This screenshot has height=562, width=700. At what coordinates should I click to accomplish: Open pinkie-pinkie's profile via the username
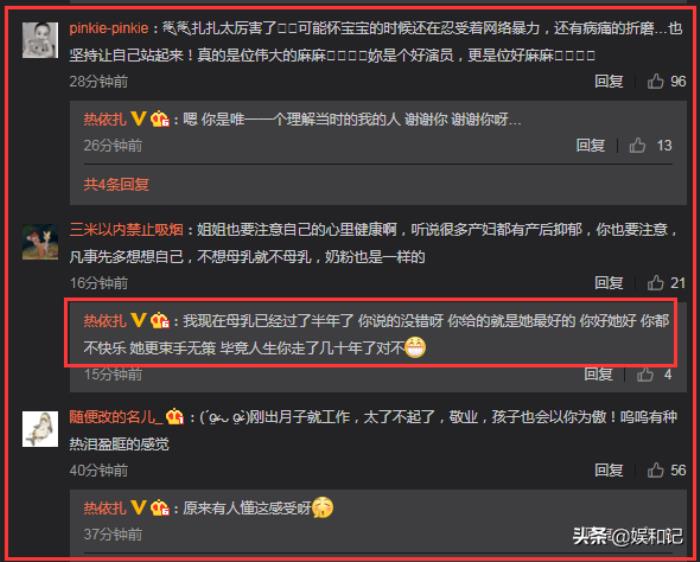coord(109,29)
